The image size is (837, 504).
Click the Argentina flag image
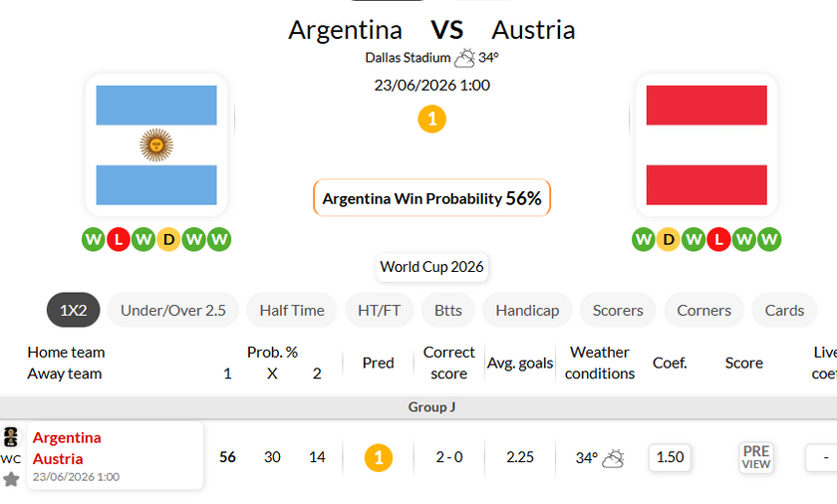[x=156, y=145]
